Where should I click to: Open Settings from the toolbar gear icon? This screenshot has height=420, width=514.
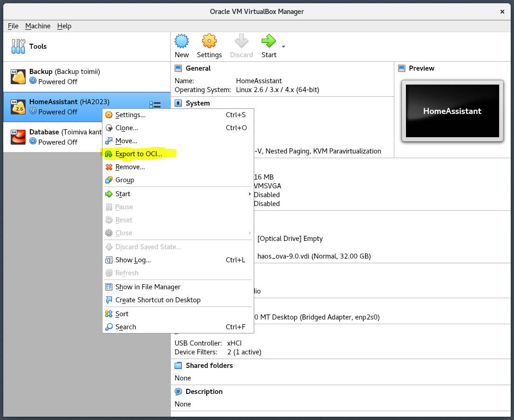209,41
